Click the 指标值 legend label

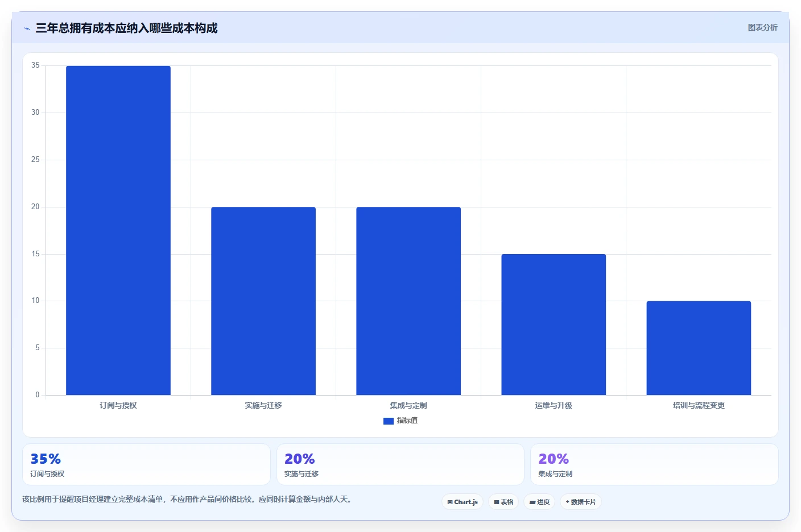[x=407, y=421]
